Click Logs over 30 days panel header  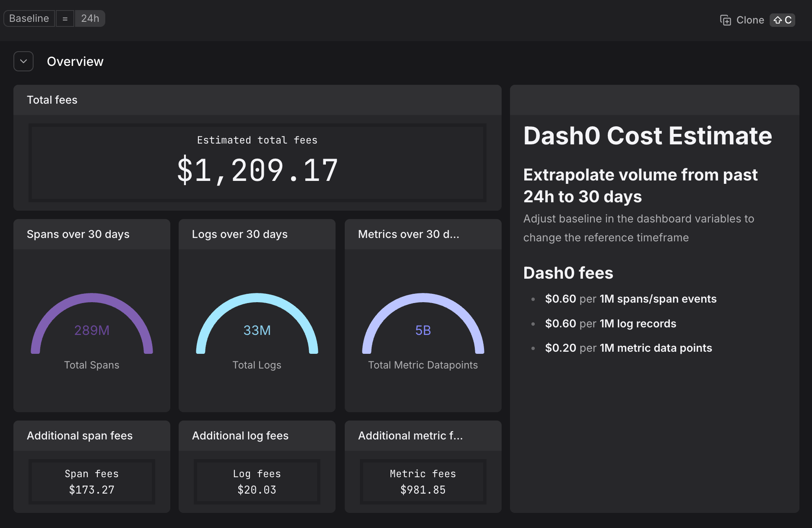239,234
